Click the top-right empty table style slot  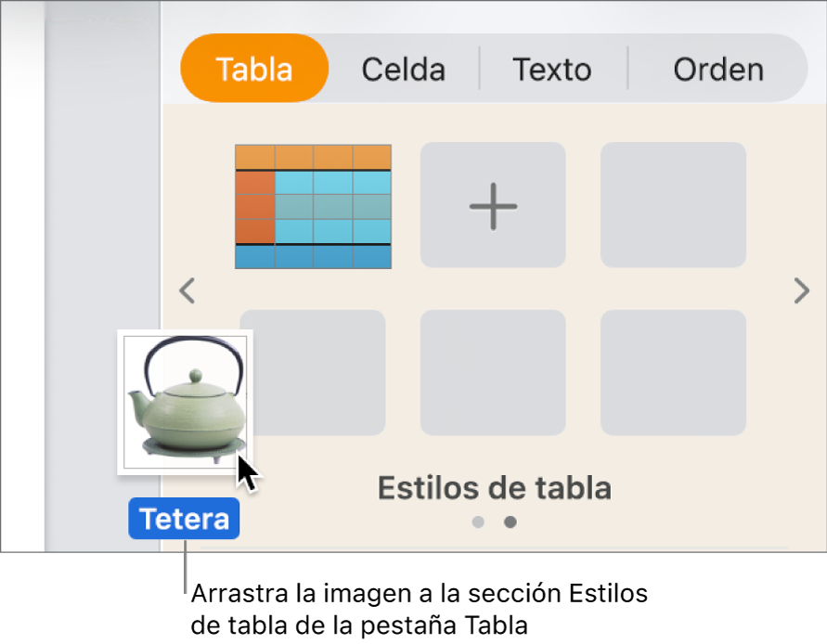coord(672,204)
